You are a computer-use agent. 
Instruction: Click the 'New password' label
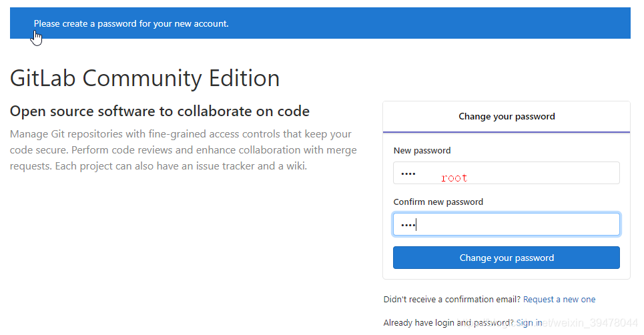click(x=422, y=151)
